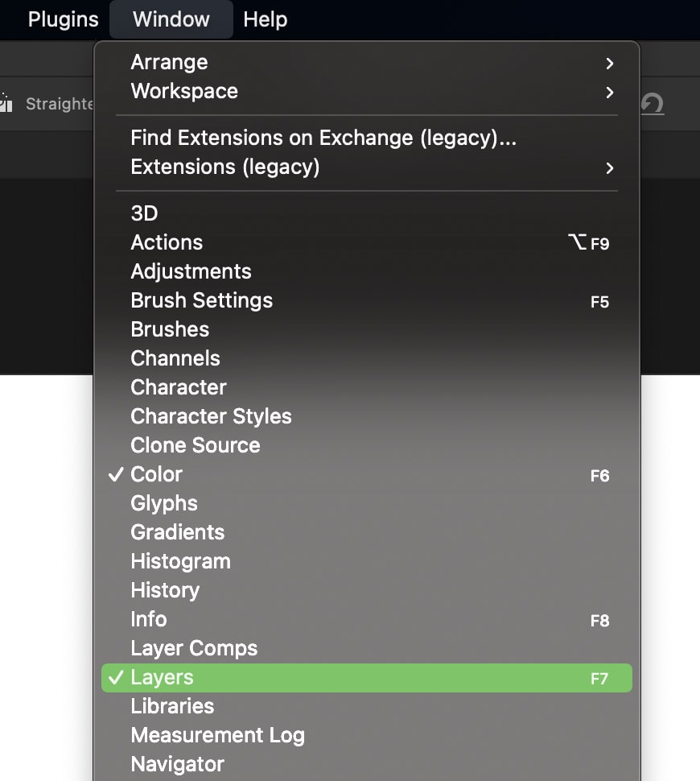This screenshot has height=781, width=700.
Task: Close the open Window menu
Action: (x=171, y=19)
